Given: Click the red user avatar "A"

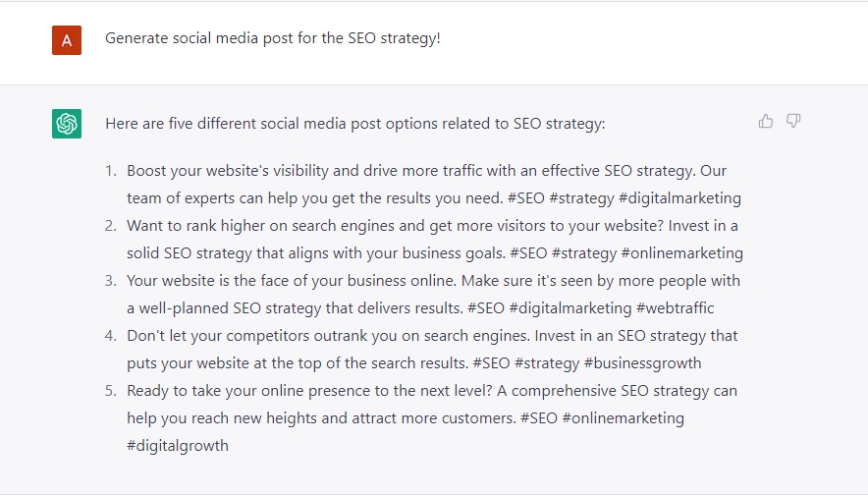Looking at the screenshot, I should coord(67,40).
